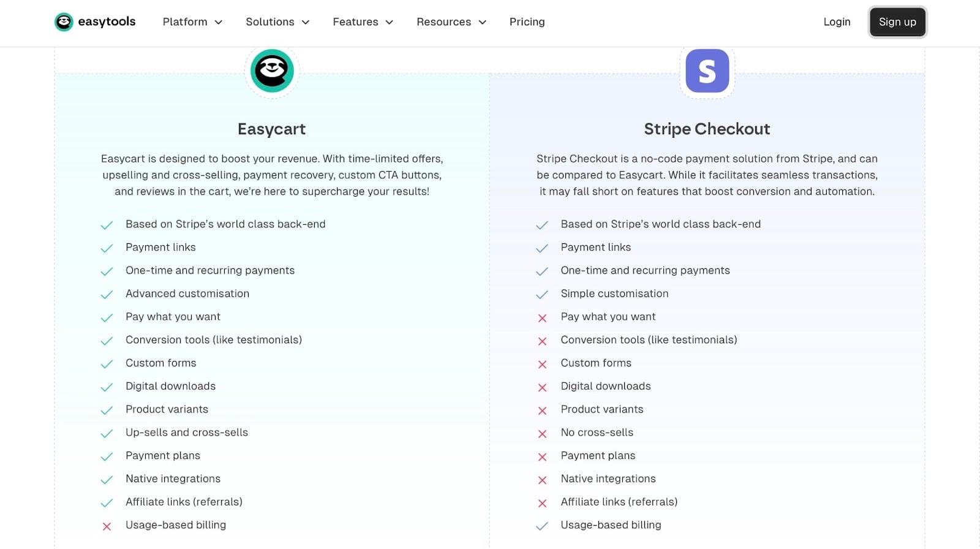The width and height of the screenshot is (980, 549).
Task: Click checkmark beside Stripe Usage-based billing
Action: tap(542, 526)
